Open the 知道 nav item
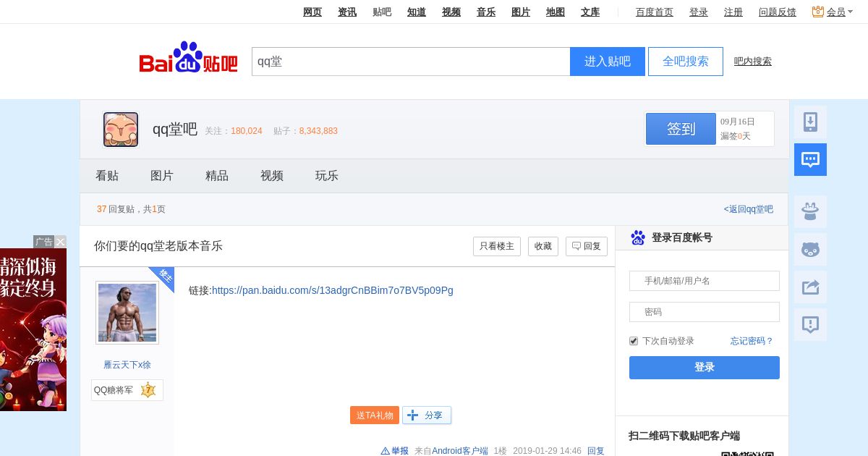This screenshot has height=456, width=868. [417, 12]
